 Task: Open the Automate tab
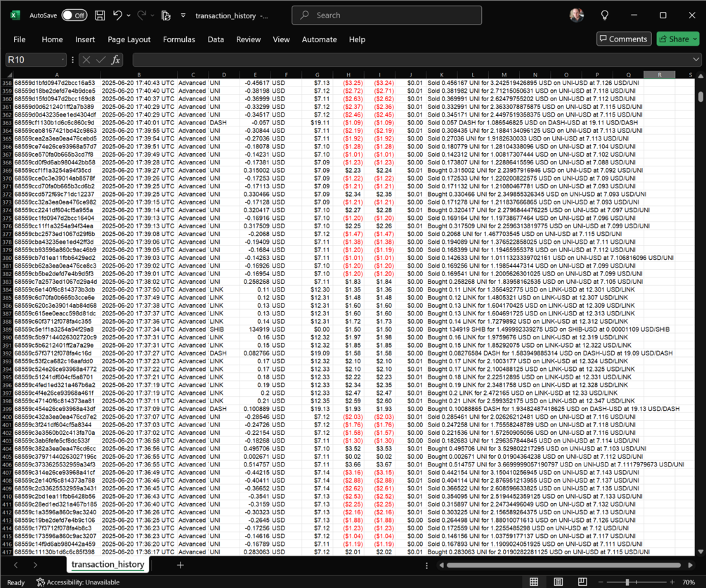coord(319,39)
